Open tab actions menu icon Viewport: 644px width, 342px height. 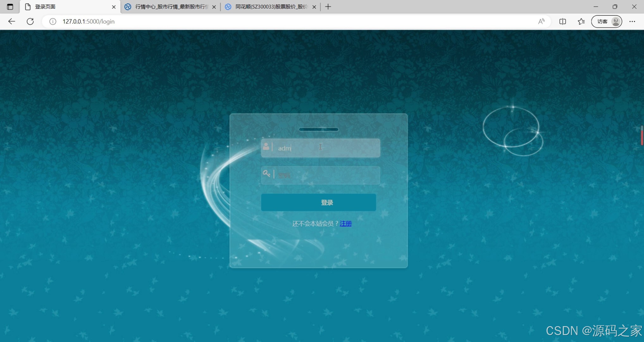(x=10, y=7)
